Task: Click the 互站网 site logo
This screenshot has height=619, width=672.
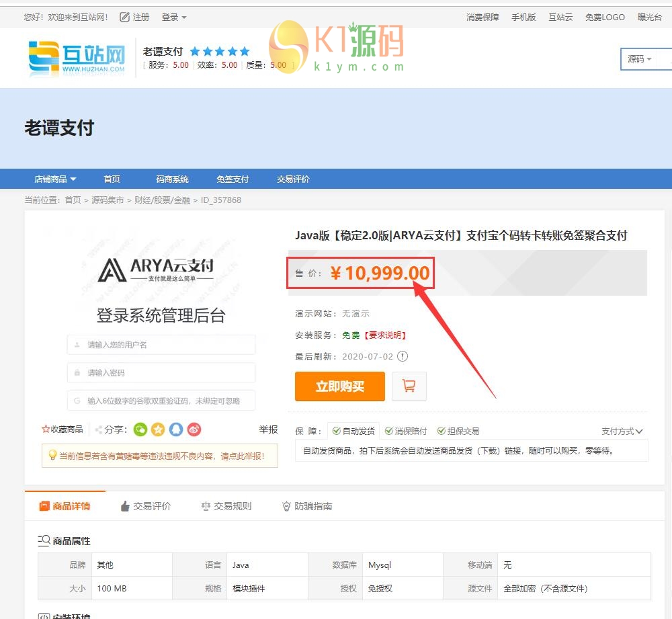Action: (x=77, y=58)
